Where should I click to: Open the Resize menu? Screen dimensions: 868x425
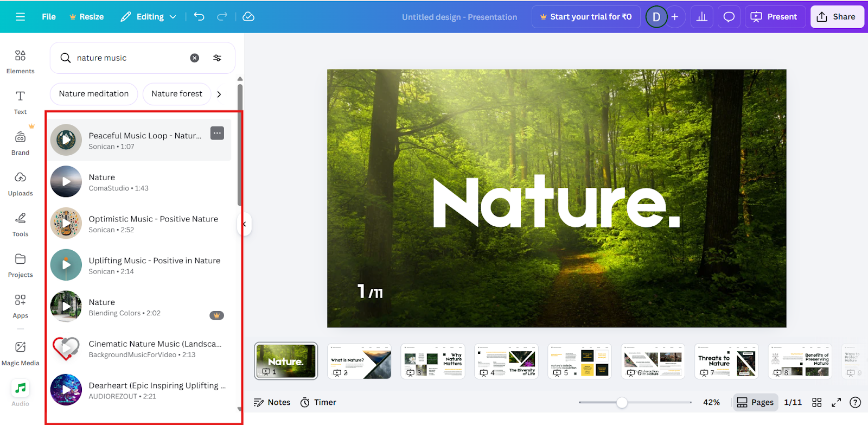[x=87, y=17]
